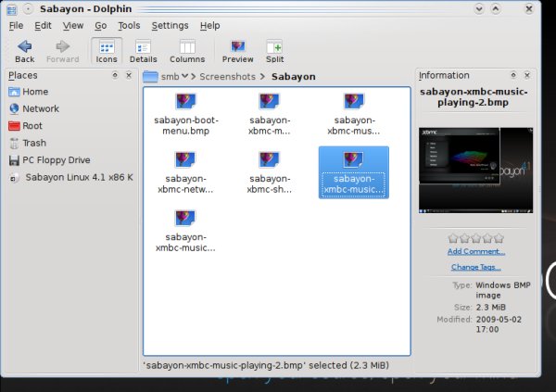This screenshot has height=392, width=556.
Task: Open the File menu
Action: click(x=16, y=26)
